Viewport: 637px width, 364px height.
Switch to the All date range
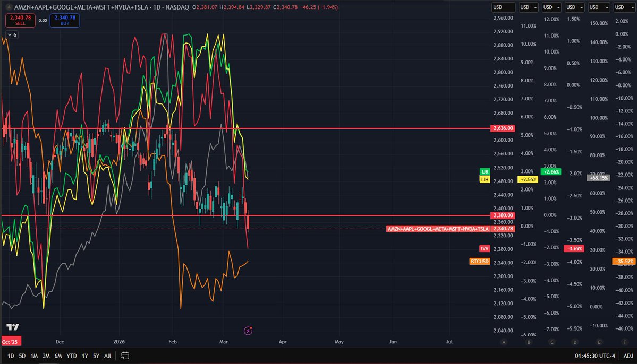pyautogui.click(x=108, y=356)
